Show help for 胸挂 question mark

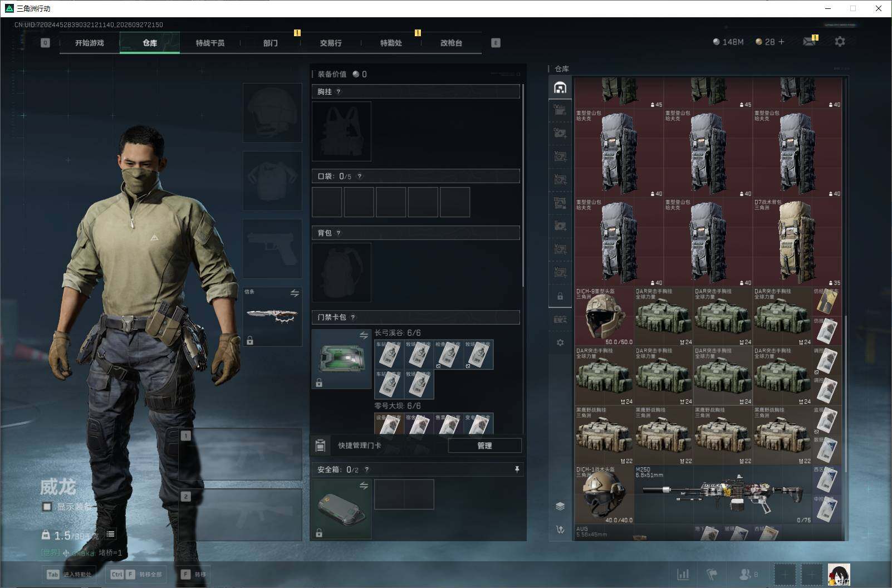click(339, 92)
